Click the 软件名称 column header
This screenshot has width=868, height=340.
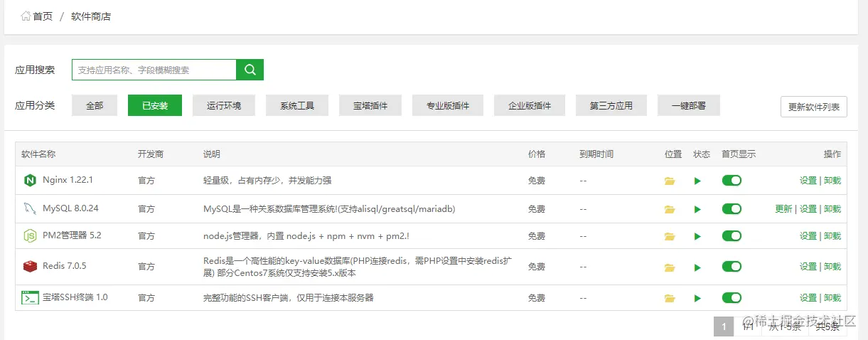(x=38, y=154)
